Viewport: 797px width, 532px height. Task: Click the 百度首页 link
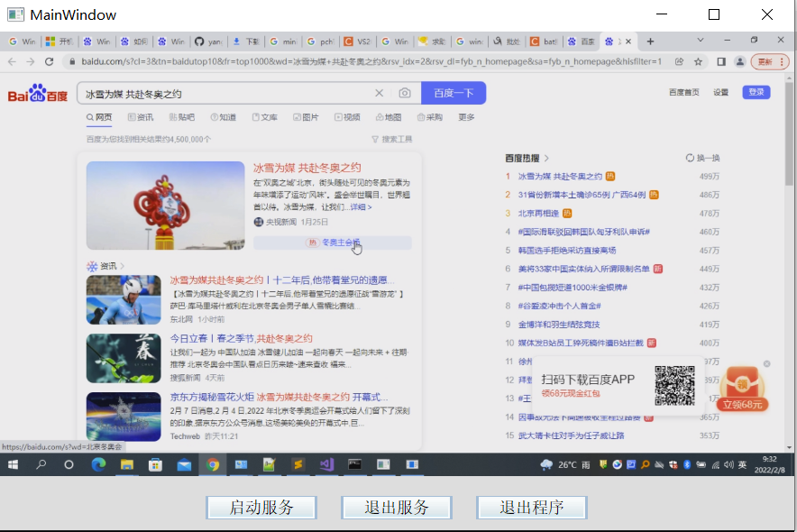(x=683, y=92)
